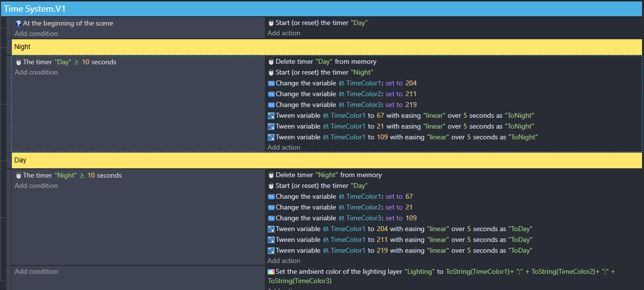Click 'Add action' below the ToDay tween actions
644x290 pixels.
[x=284, y=261]
